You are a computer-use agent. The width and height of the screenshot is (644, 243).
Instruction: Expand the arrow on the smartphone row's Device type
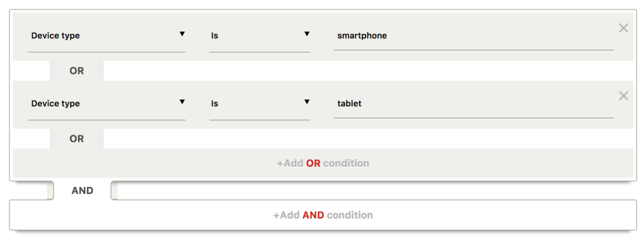tap(182, 34)
